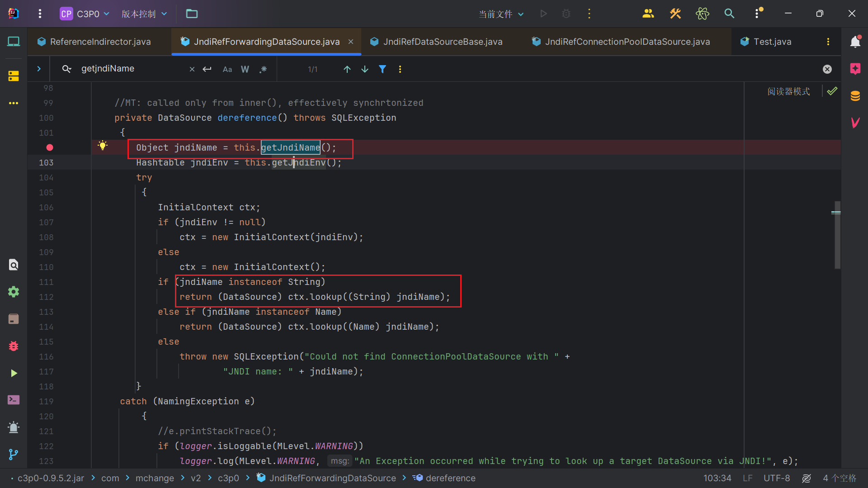Toggle reader mode label
This screenshot has height=488, width=868.
[x=788, y=91]
